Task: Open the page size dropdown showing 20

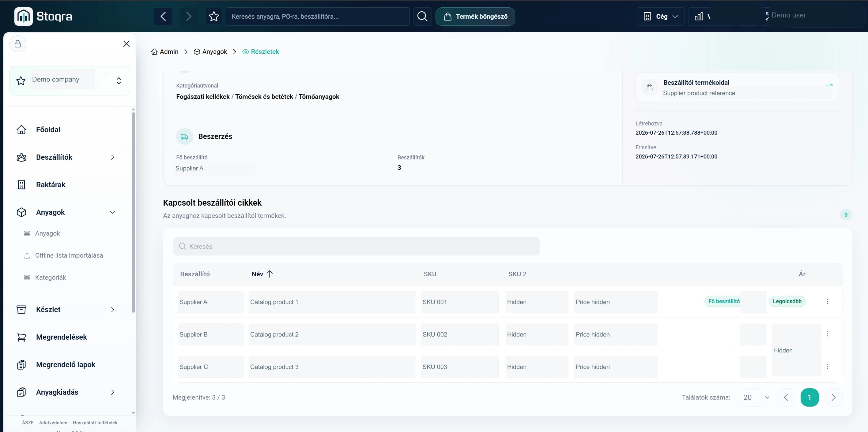Action: [753, 397]
